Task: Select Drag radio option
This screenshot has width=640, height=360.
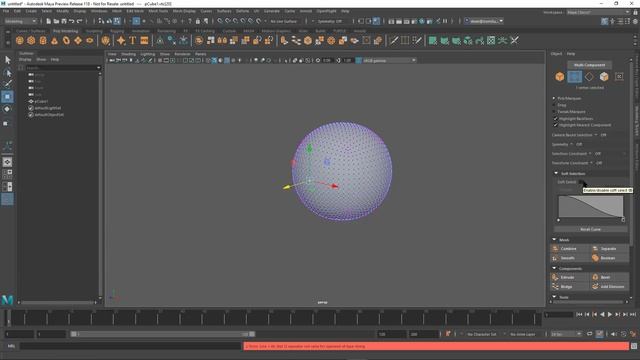Action: 554,105
